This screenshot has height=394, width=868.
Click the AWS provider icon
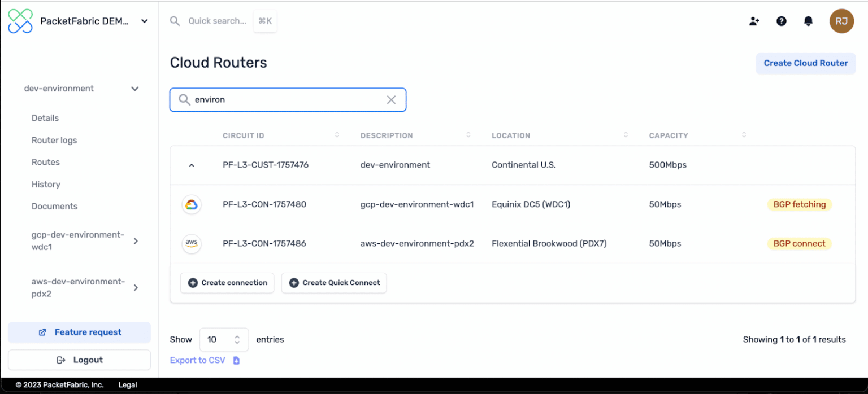click(192, 243)
